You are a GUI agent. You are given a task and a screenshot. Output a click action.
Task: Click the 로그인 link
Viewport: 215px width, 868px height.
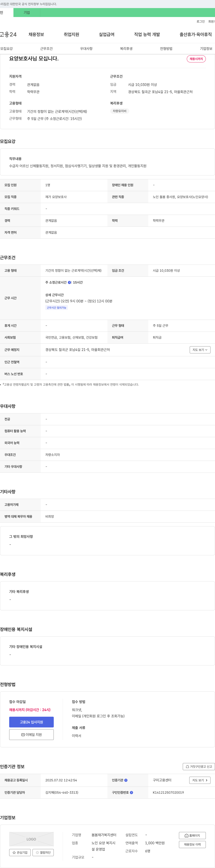click(x=200, y=21)
